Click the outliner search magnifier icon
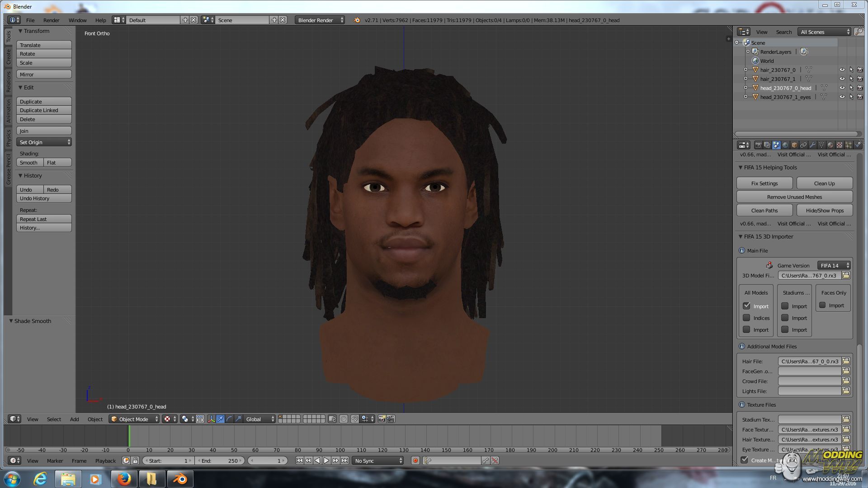 (859, 32)
